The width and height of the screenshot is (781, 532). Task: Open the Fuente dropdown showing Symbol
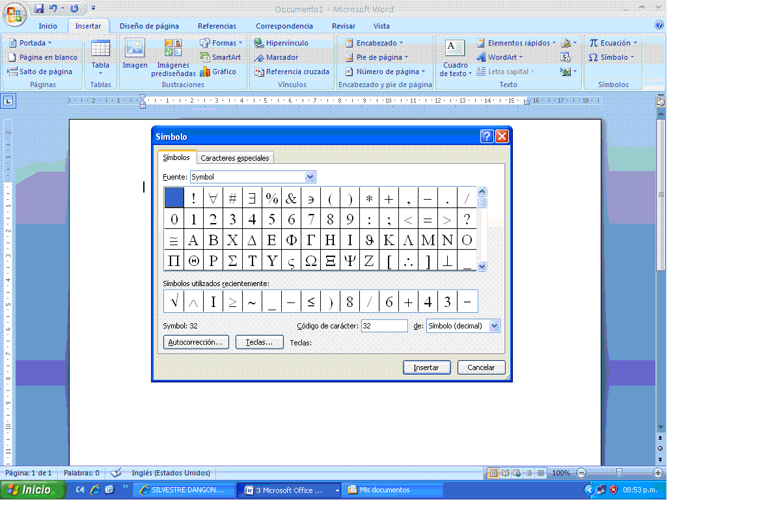coord(310,176)
